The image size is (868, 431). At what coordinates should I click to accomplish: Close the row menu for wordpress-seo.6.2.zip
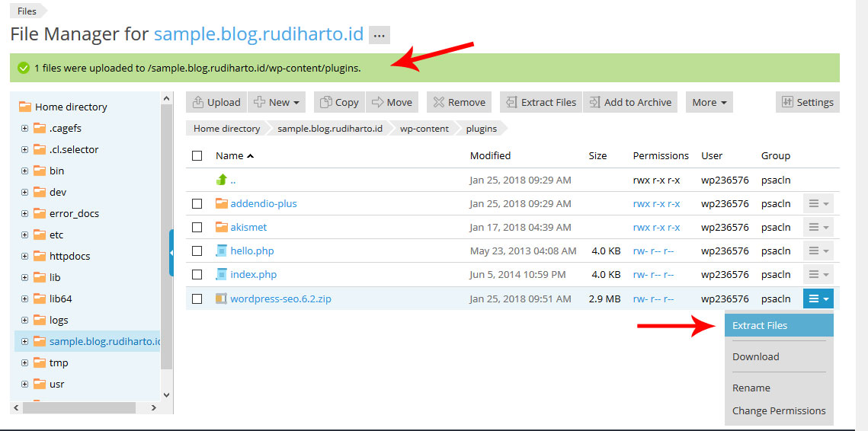tap(818, 299)
